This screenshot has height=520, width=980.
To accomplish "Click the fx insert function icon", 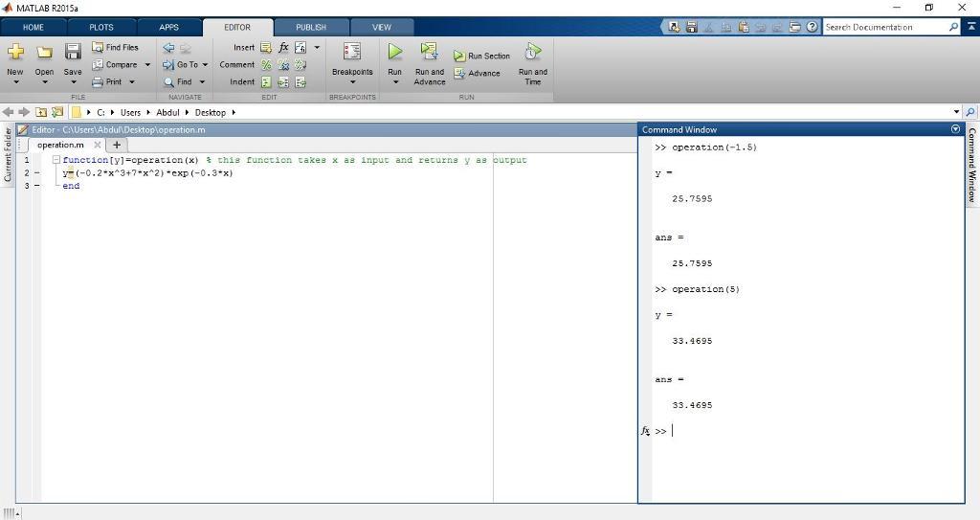I will coord(283,47).
